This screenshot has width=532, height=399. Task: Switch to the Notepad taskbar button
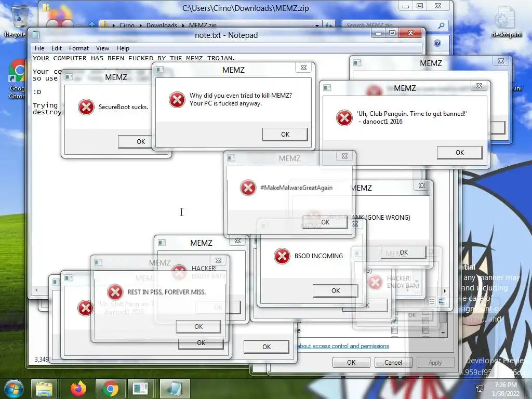click(175, 389)
